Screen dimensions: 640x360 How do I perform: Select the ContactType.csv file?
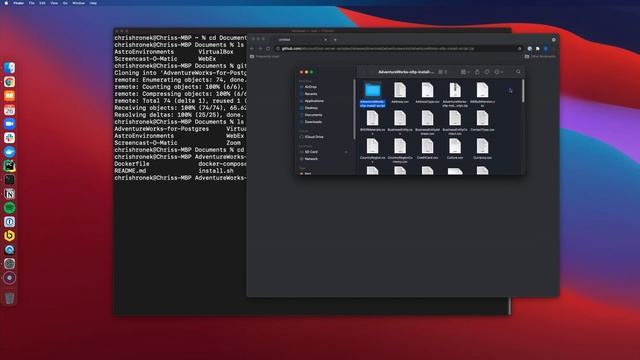(482, 121)
